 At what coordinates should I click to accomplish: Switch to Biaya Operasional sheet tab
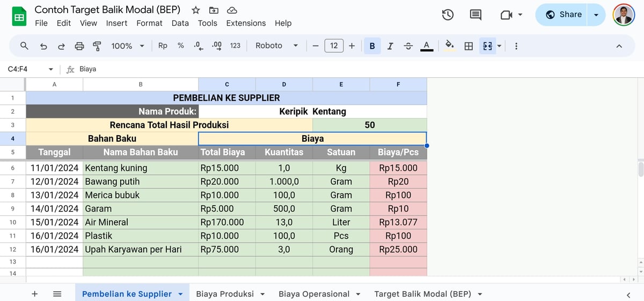coord(314,294)
